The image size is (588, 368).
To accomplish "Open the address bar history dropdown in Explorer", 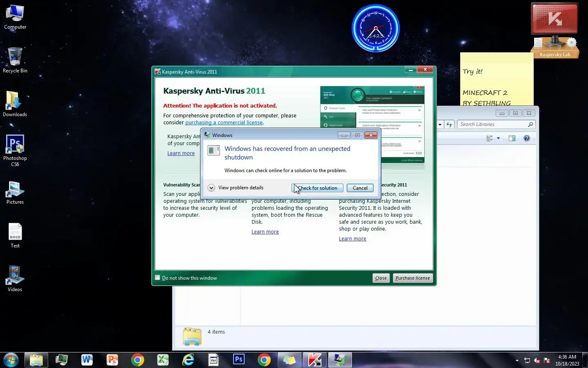I will click(440, 124).
